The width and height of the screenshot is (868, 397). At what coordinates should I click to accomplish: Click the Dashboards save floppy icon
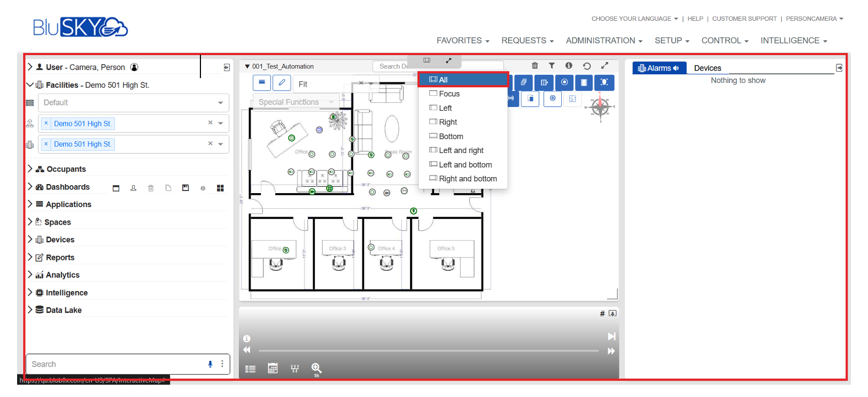(x=185, y=188)
